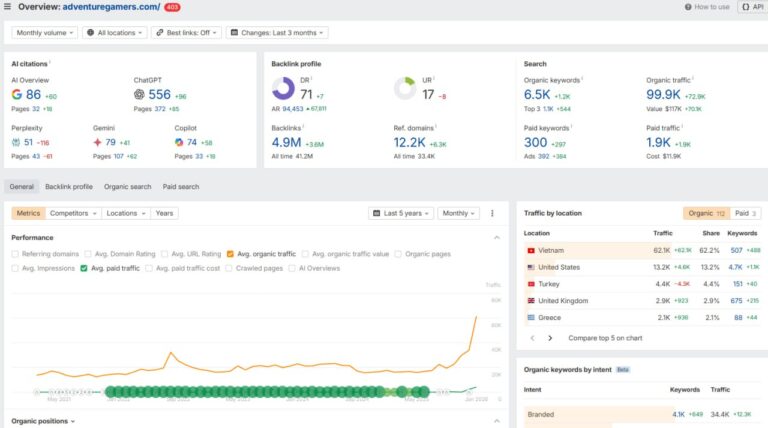Viewport: 768px width, 428px height.
Task: Disable the Avg. paid traffic checkbox
Action: 84,268
